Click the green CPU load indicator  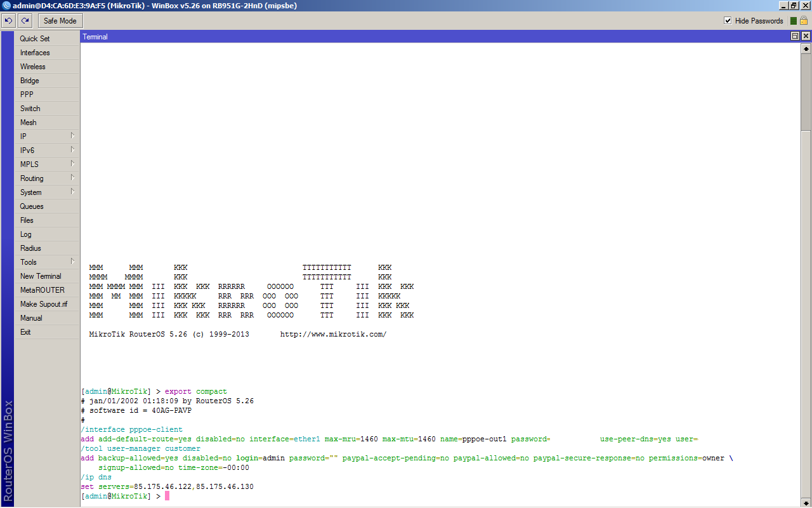[x=793, y=20]
